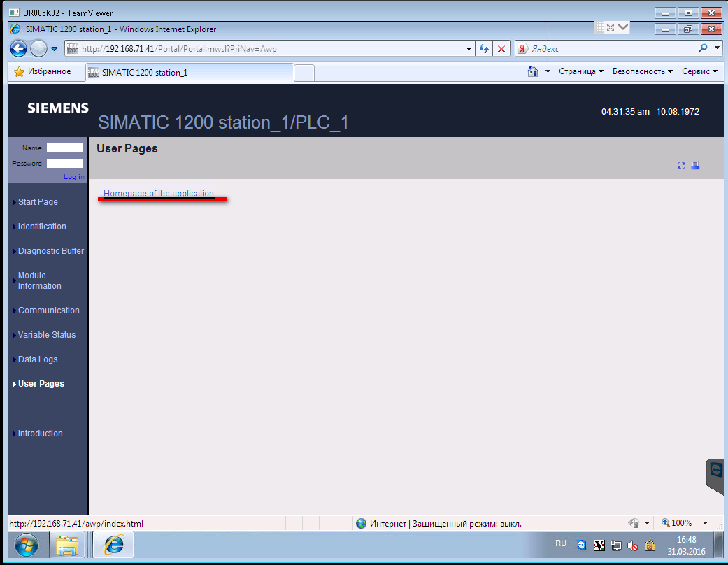Click the refresh icon in User Pages header
The height and width of the screenshot is (565, 728).
[681, 166]
